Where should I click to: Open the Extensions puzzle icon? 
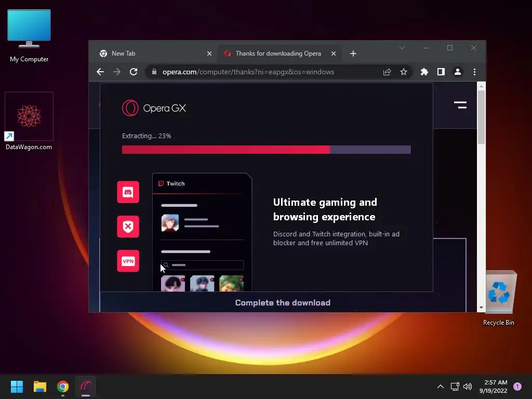(x=424, y=72)
